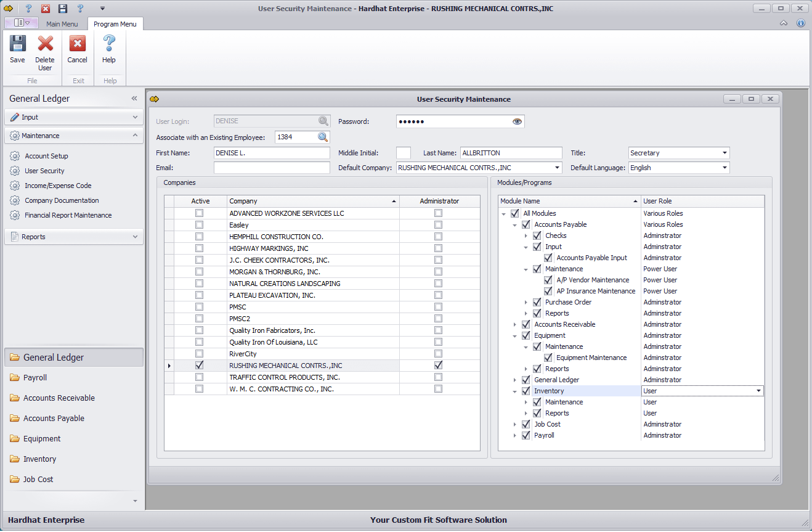
Task: Switch to the Main Menu tab
Action: point(62,24)
